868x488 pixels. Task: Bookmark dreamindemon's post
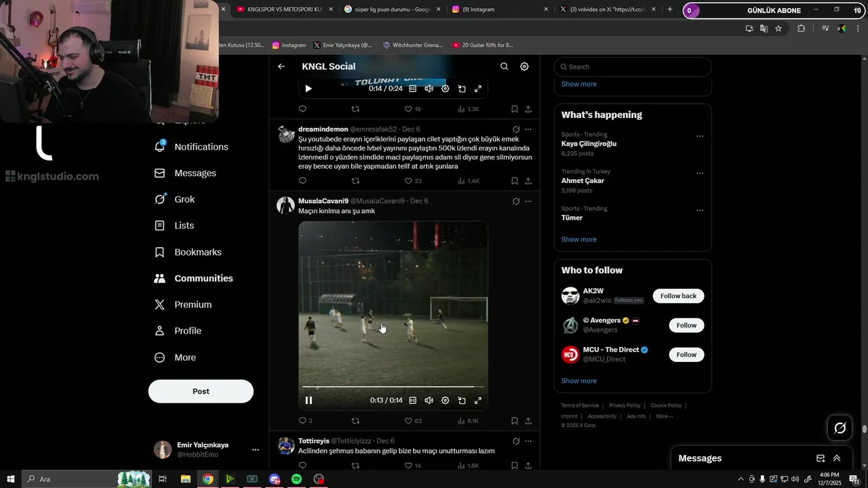(x=514, y=181)
